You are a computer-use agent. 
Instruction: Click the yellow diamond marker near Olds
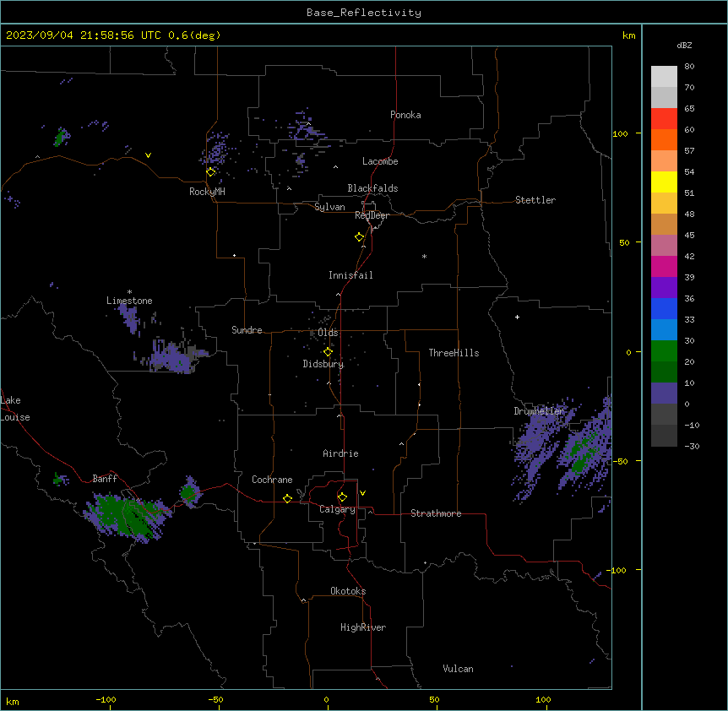pos(328,352)
